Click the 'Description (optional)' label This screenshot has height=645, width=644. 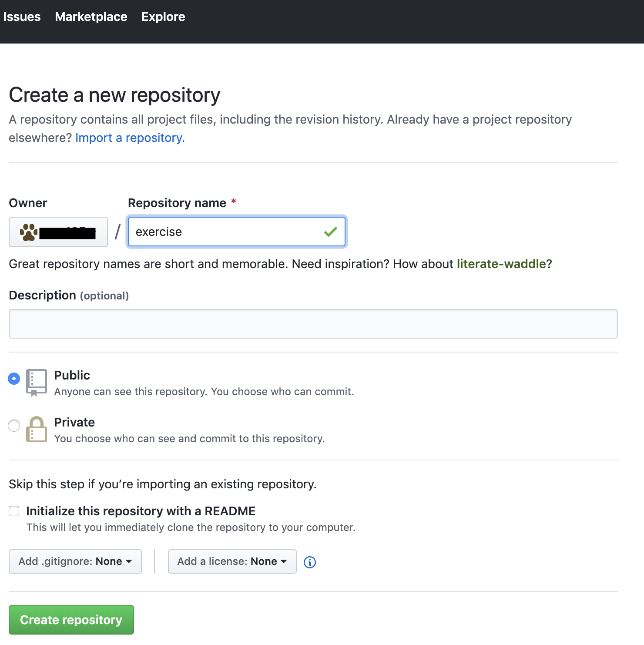(x=69, y=296)
